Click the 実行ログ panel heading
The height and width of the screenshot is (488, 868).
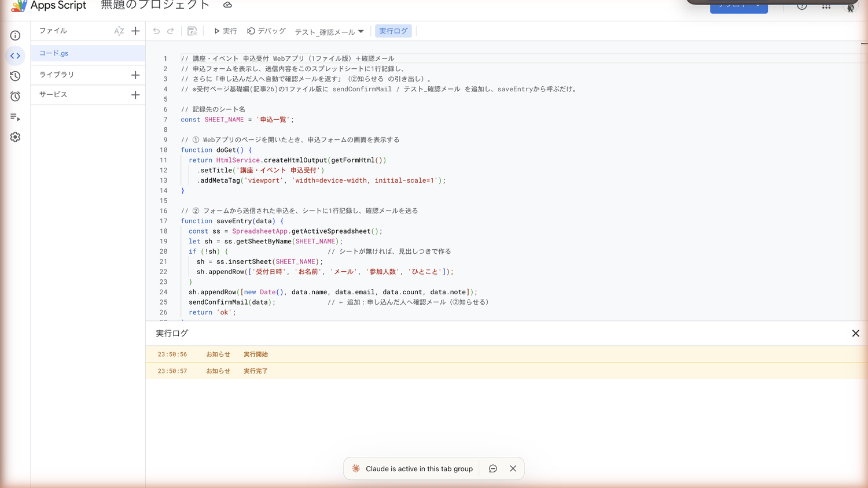click(172, 333)
